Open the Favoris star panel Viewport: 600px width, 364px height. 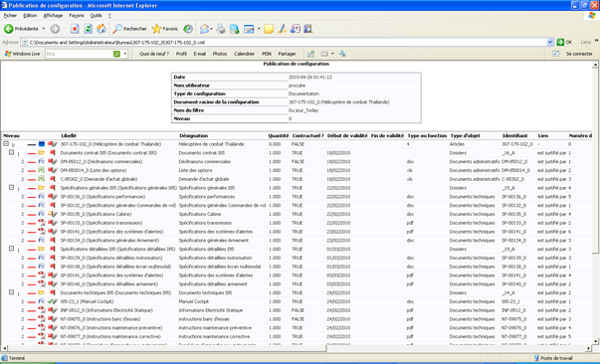(156, 29)
